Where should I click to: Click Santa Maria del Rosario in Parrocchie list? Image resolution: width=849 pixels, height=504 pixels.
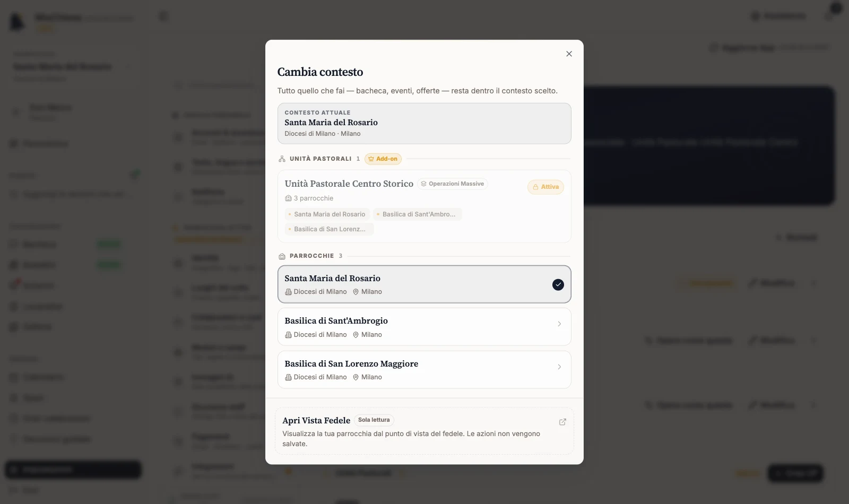click(424, 284)
